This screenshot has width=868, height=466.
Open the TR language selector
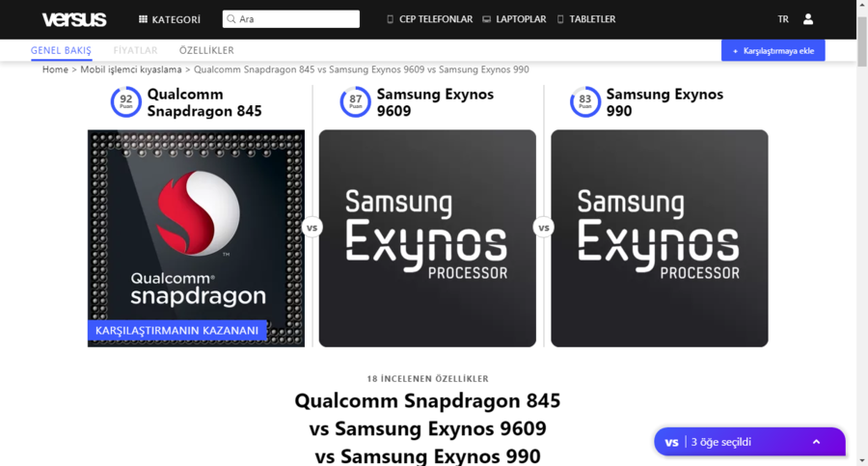tap(783, 19)
